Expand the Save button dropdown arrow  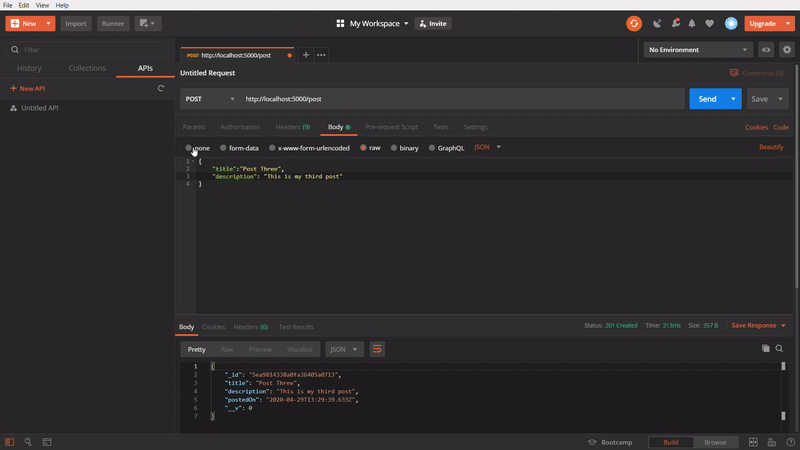point(780,99)
